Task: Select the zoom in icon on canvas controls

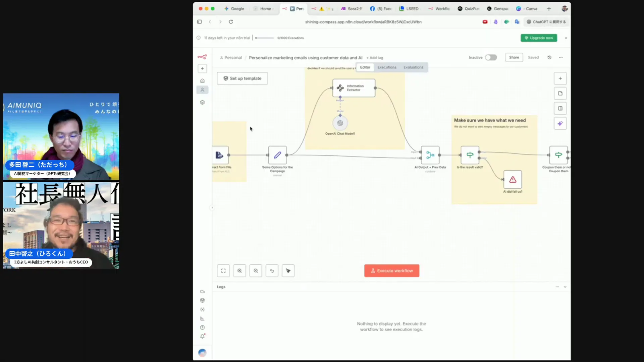Action: pos(239,270)
